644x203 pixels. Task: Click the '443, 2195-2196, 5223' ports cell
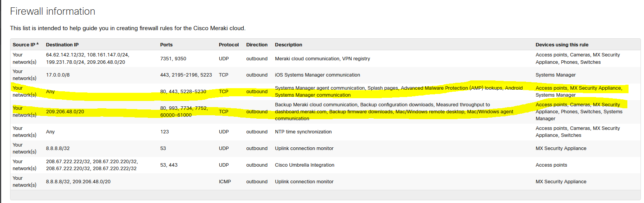click(186, 75)
